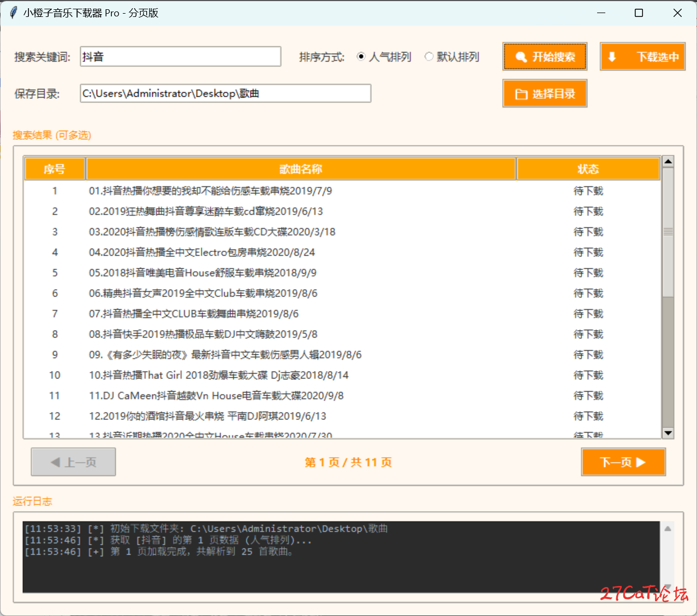Select song 07.抖音热播全中文CLUB
This screenshot has height=616, width=697.
coord(342,313)
